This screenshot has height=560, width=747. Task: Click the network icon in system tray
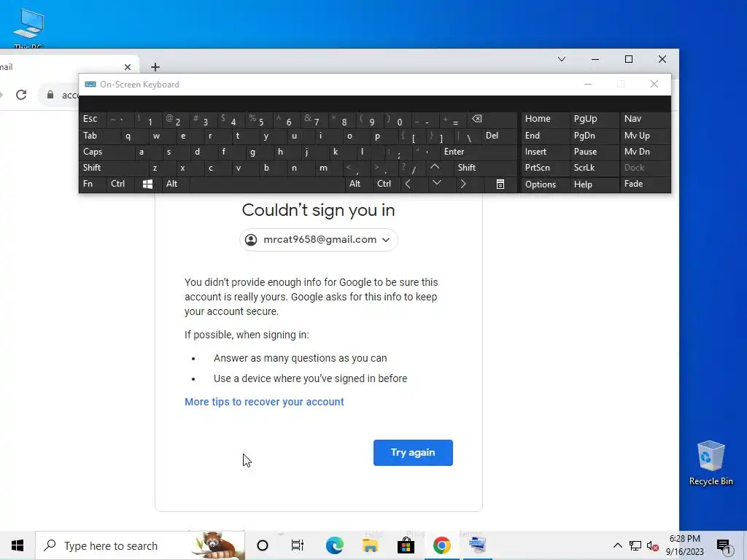[x=635, y=545]
